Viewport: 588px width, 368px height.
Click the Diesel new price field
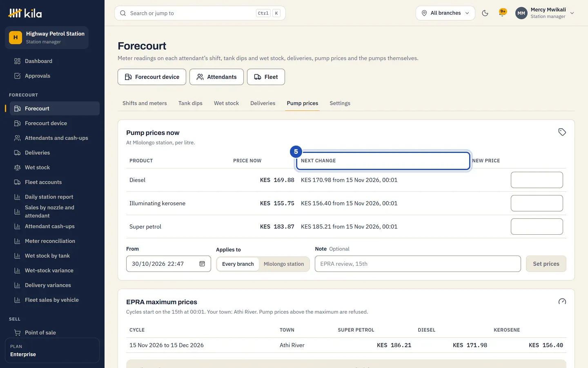point(537,180)
